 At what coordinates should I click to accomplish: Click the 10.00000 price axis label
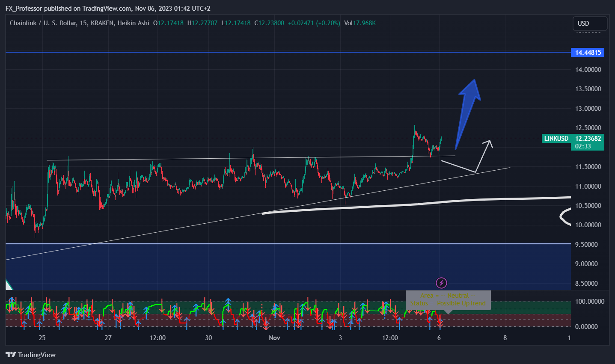588,225
